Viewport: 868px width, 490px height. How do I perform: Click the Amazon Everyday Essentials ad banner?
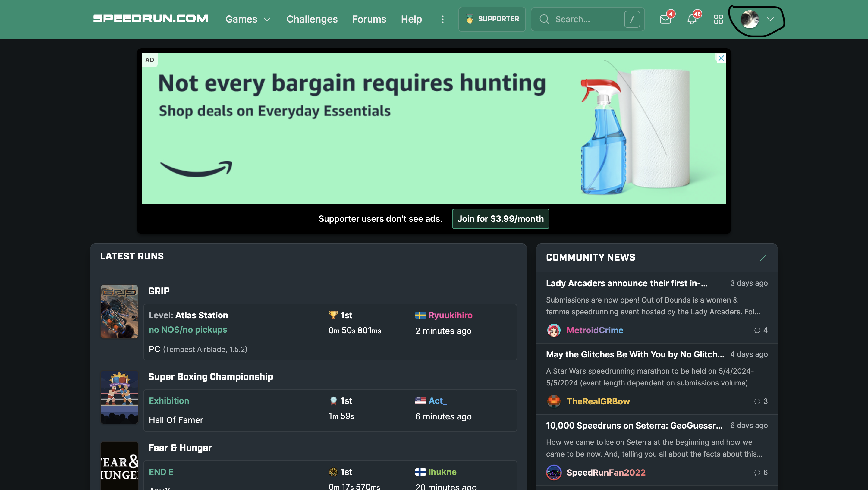434,128
